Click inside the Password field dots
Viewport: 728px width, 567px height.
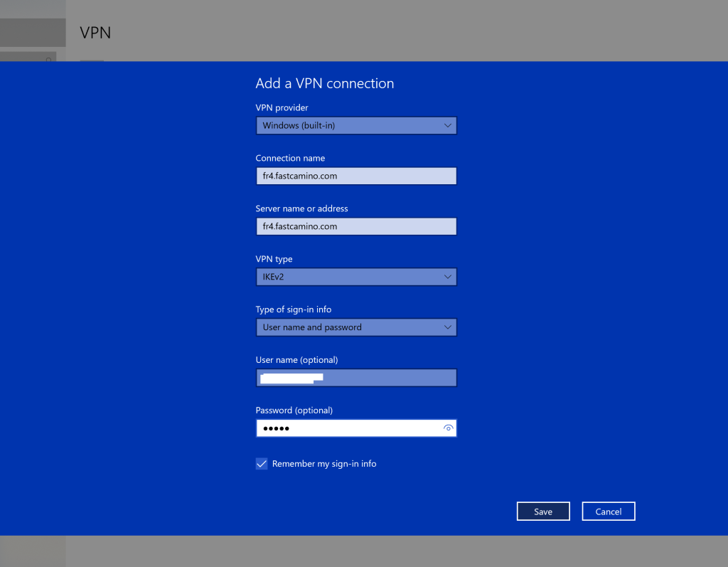277,428
